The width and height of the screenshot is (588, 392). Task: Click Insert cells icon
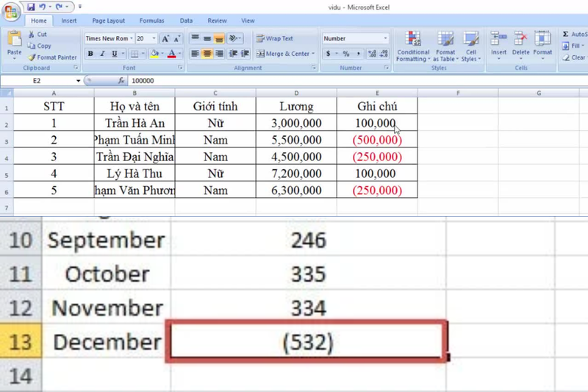tap(499, 39)
